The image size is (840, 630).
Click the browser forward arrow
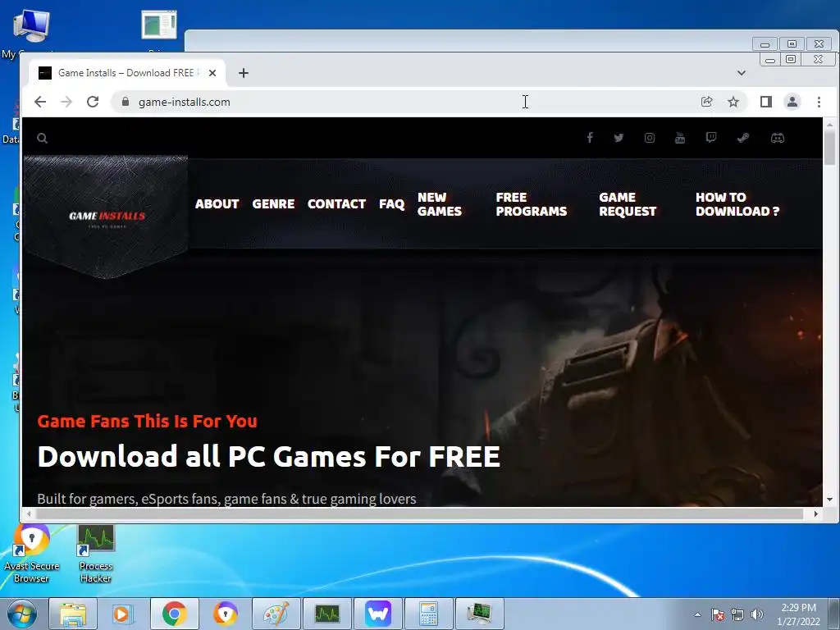click(66, 102)
